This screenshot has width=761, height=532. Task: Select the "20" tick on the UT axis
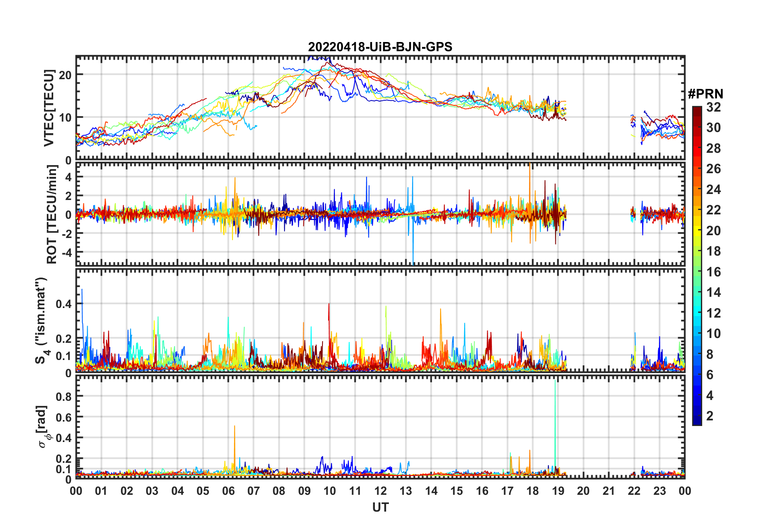pos(583,491)
